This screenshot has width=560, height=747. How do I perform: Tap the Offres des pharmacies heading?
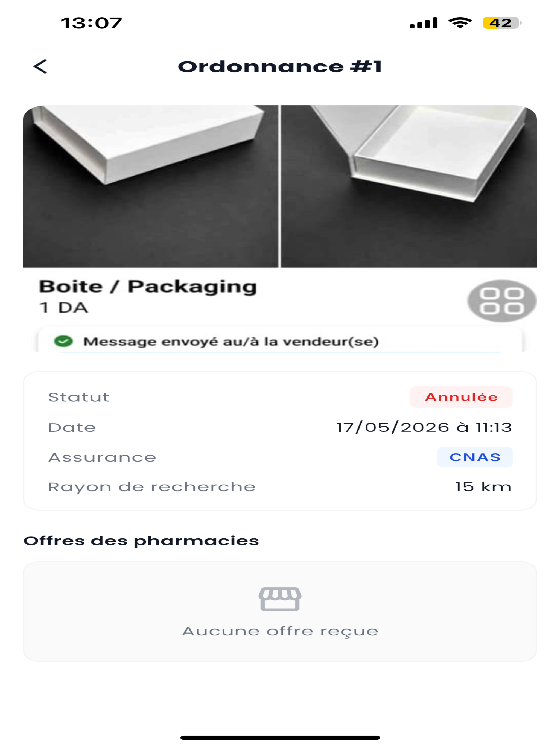141,541
